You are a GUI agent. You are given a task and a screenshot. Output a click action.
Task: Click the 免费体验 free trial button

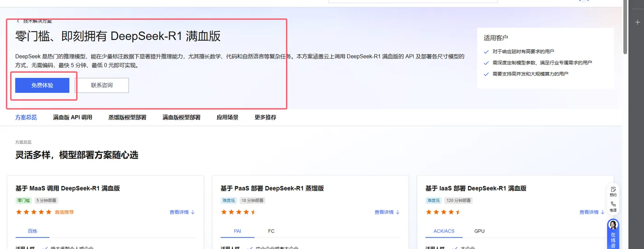coord(42,85)
